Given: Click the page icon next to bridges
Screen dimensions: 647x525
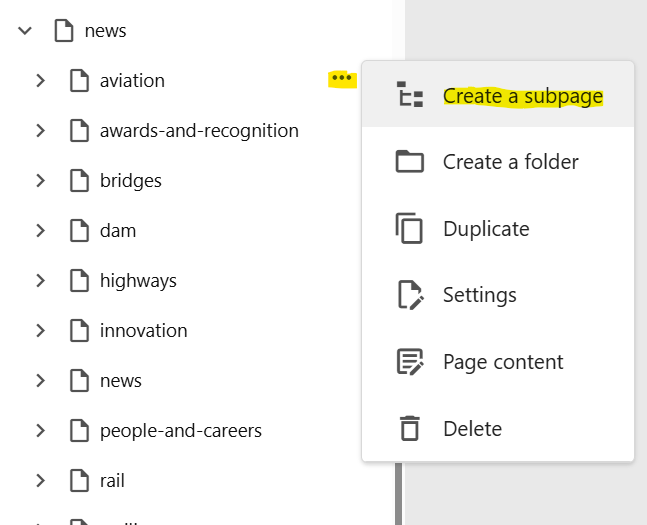Looking at the screenshot, I should click(x=79, y=181).
